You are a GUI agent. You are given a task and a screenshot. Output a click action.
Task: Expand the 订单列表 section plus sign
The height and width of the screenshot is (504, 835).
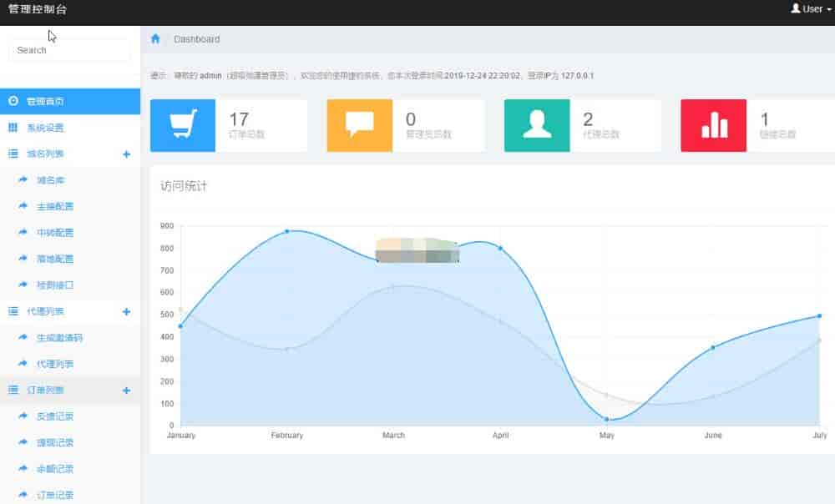(126, 390)
